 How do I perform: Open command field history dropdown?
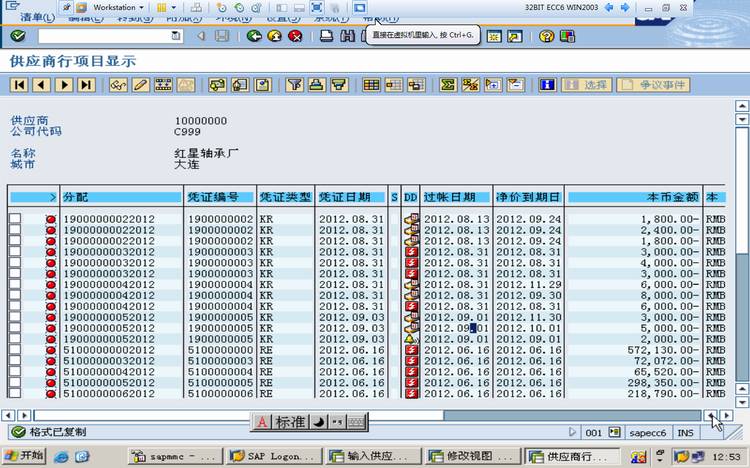[x=176, y=36]
